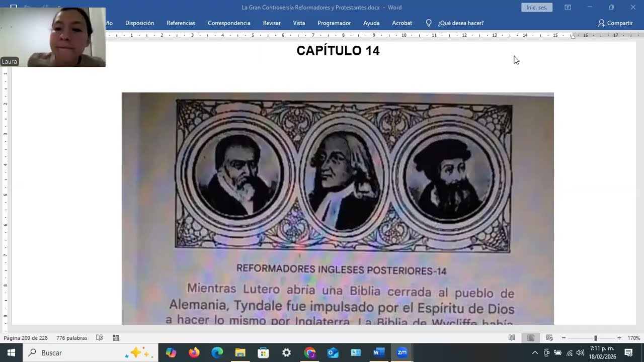
Task: Switch to the Vista tab
Action: point(299,23)
